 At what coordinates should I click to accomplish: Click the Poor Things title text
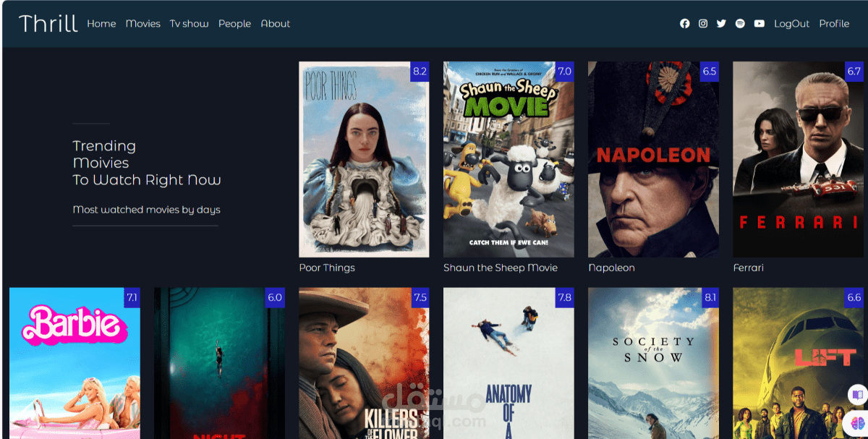coord(327,268)
